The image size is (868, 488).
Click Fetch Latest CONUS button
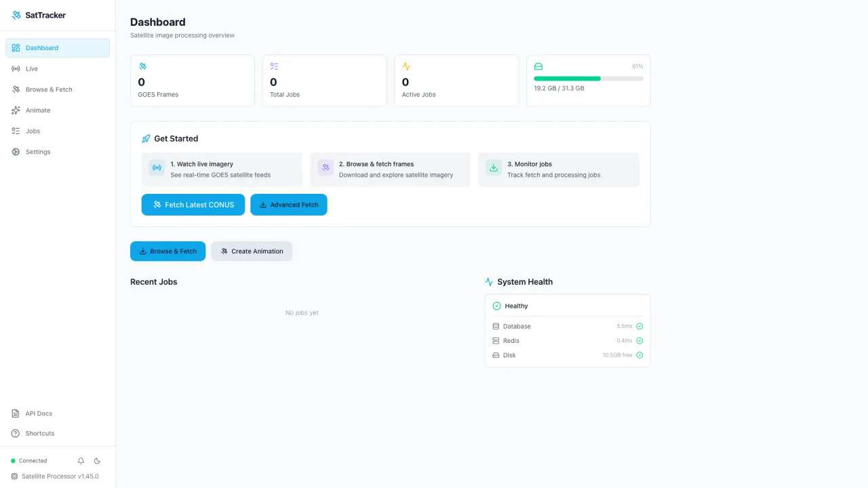[x=193, y=205]
